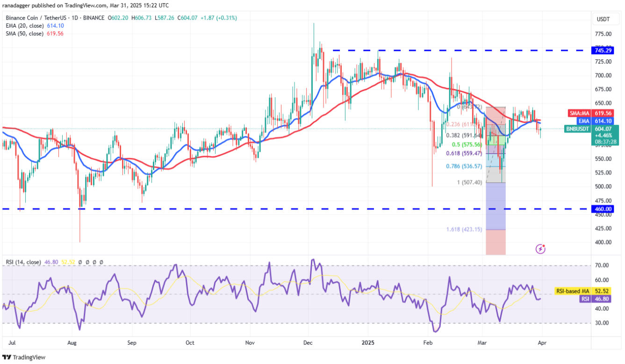Click the Dec label on time axis

pos(309,343)
